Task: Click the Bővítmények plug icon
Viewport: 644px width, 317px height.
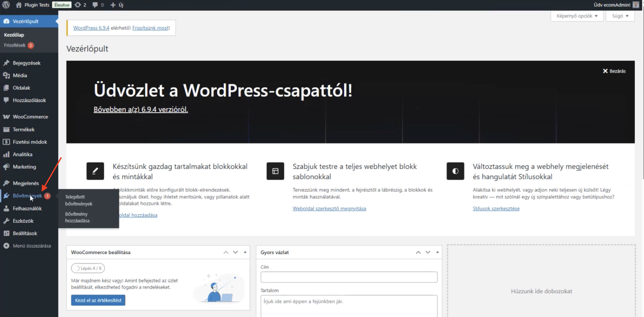Action: click(6, 196)
